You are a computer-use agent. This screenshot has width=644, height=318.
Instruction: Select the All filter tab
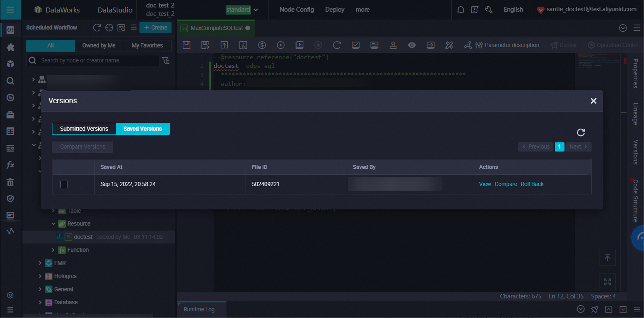50,45
